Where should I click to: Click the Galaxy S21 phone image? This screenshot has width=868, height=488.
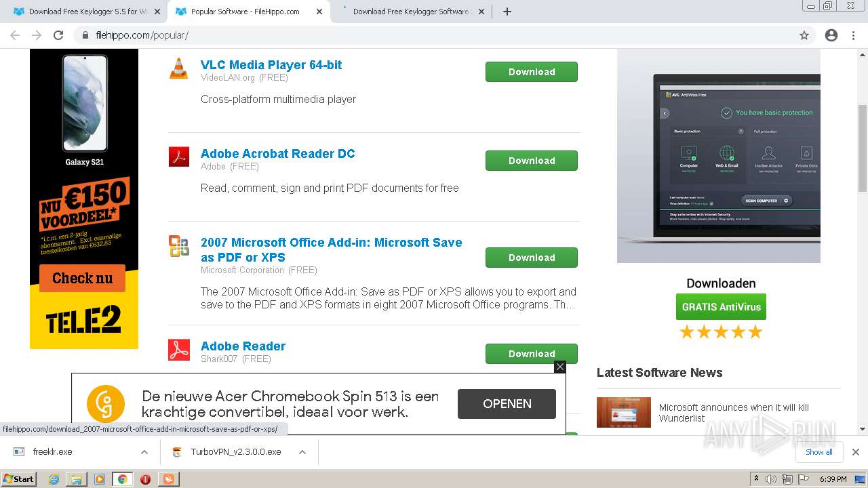coord(85,104)
